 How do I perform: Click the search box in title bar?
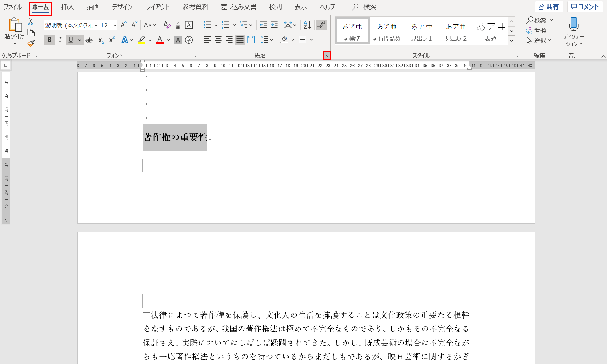[x=365, y=7]
